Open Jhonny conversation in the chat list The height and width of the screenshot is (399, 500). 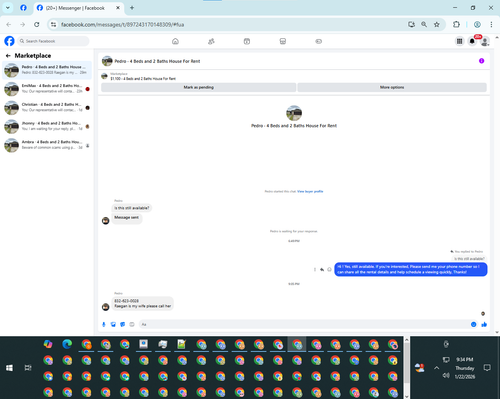47,126
